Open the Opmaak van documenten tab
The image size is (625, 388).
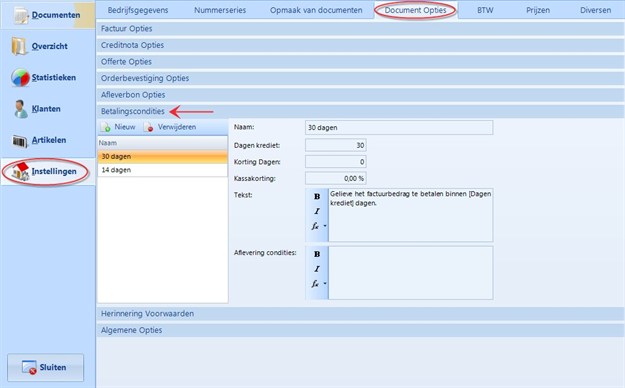pyautogui.click(x=316, y=10)
